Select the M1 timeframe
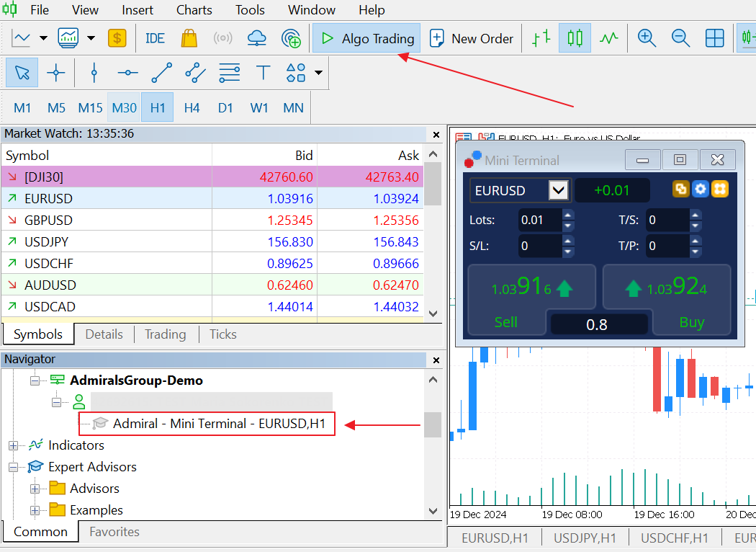The image size is (756, 552). point(22,107)
